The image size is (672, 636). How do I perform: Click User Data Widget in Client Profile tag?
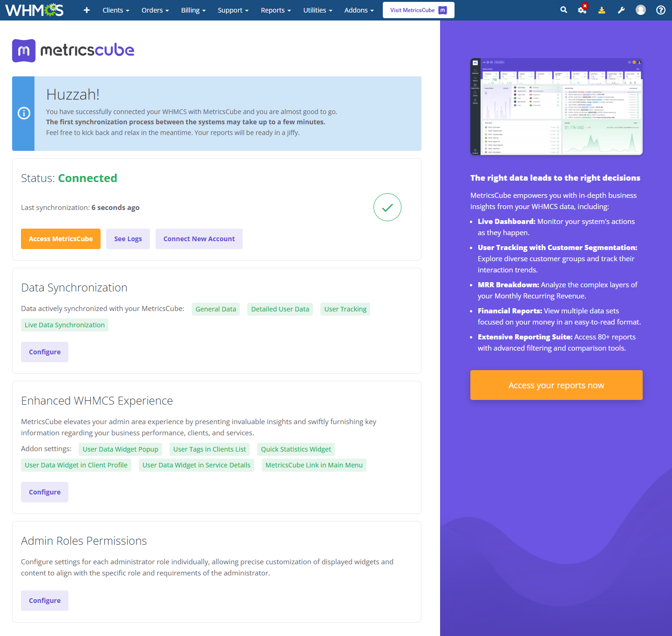click(x=76, y=465)
